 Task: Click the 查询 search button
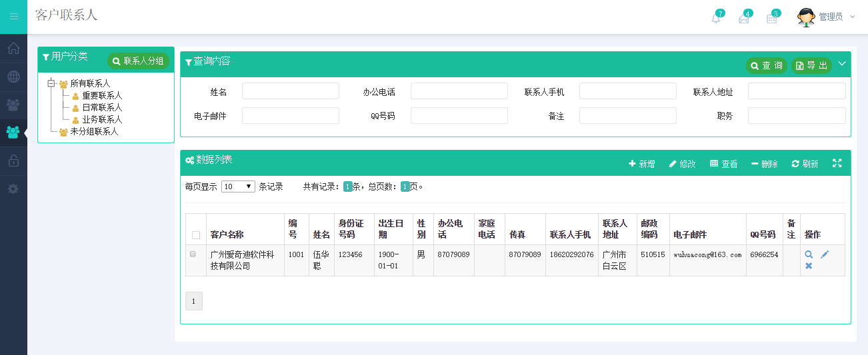[x=767, y=65]
